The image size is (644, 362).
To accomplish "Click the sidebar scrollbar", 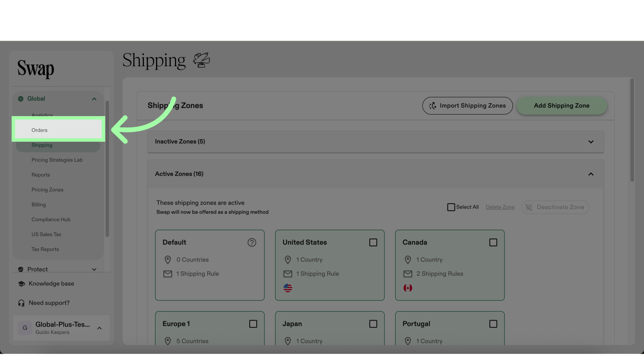I will 107,169.
